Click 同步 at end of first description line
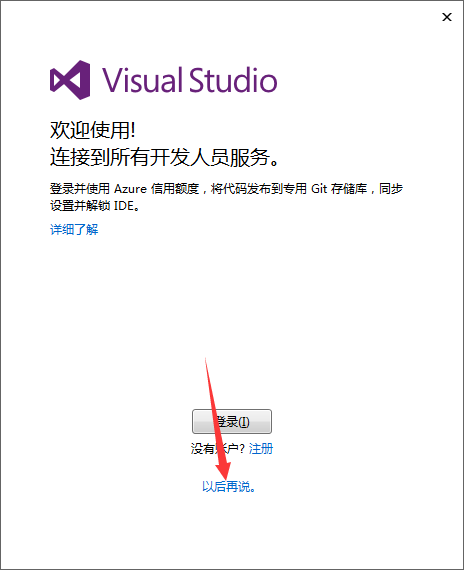 pos(391,189)
